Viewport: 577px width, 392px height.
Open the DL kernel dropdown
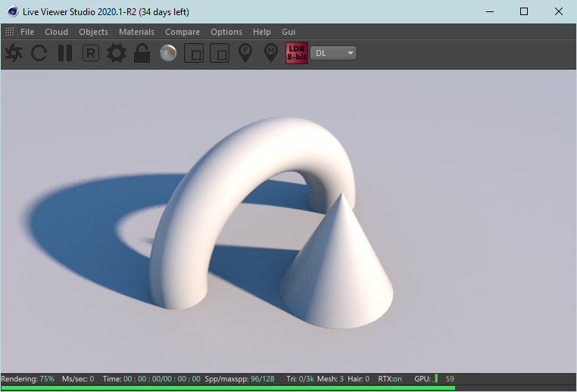pyautogui.click(x=333, y=53)
